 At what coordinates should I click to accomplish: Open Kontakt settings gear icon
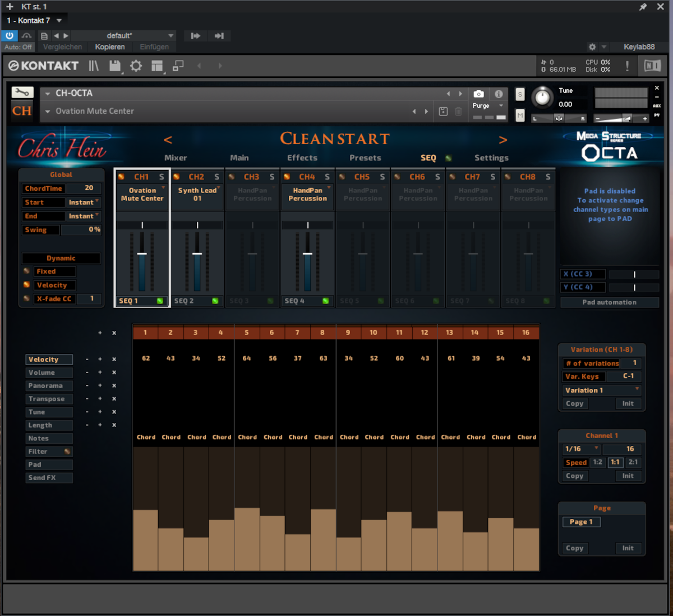[136, 66]
